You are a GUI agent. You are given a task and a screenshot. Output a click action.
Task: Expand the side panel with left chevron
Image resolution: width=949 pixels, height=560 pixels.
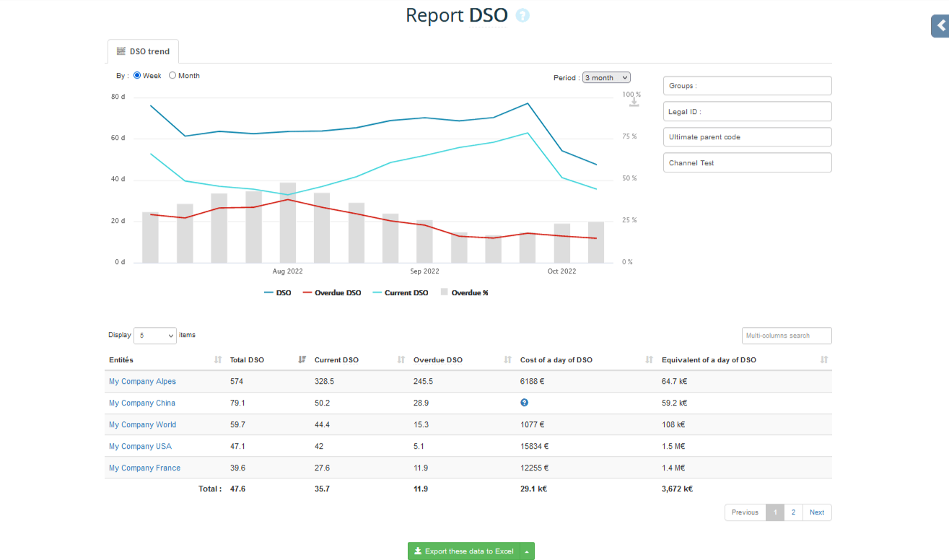(x=940, y=25)
